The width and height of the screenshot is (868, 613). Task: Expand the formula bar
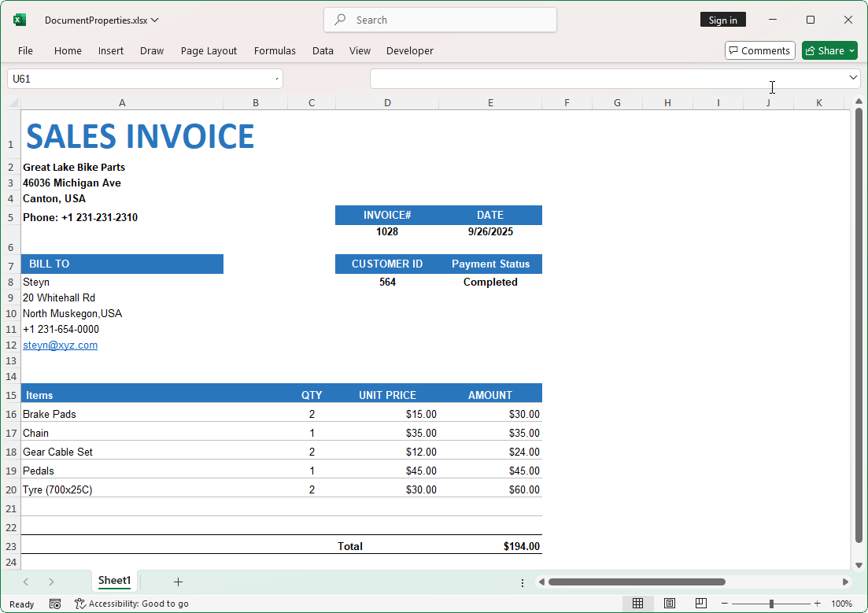tap(852, 79)
